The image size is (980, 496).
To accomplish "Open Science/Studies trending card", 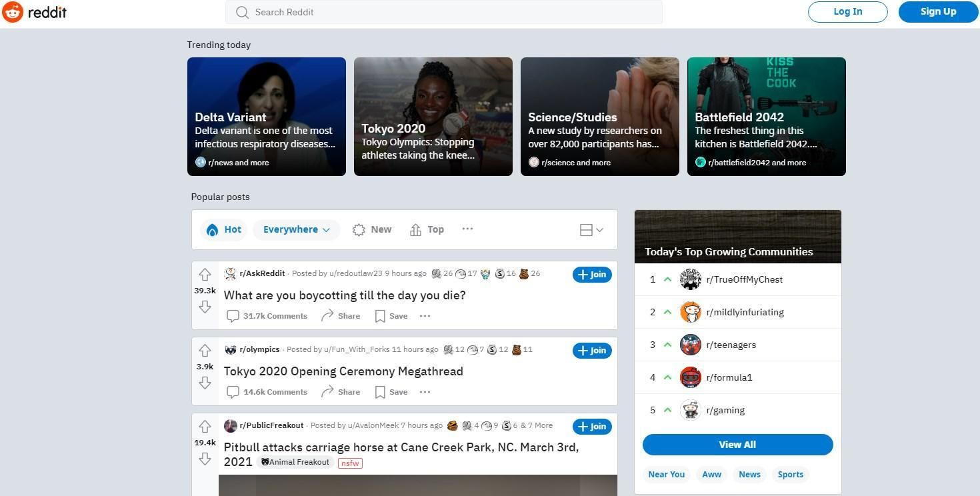I will point(600,117).
